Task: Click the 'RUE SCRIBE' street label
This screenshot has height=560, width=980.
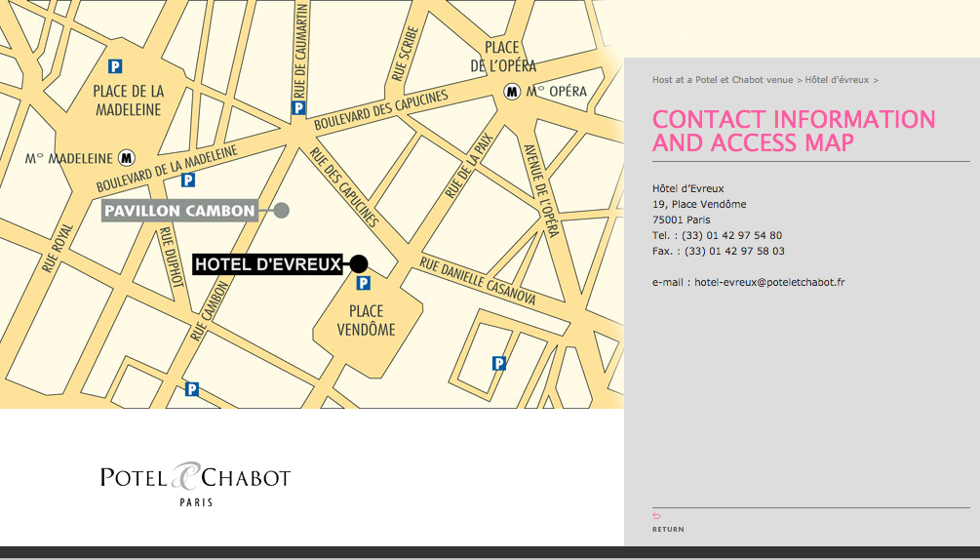Action: point(405,54)
